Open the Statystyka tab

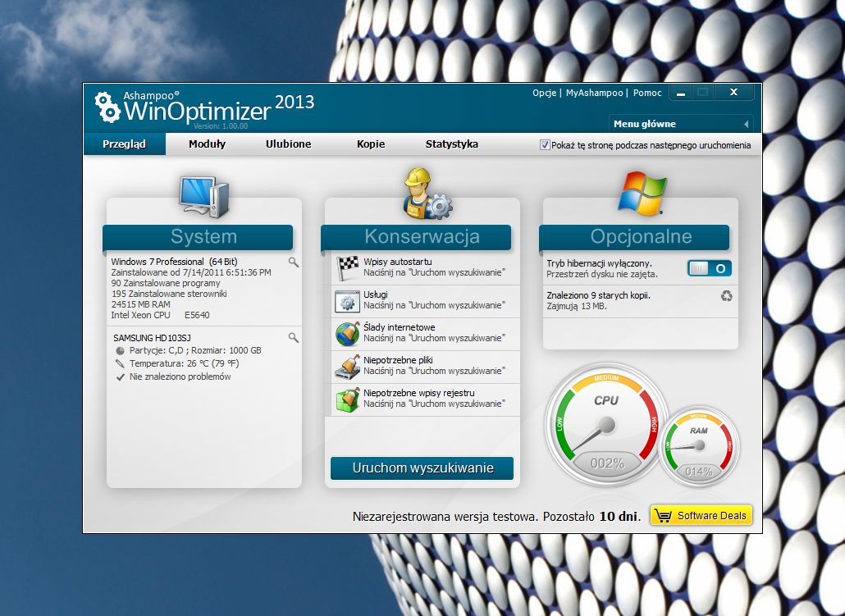pyautogui.click(x=451, y=144)
